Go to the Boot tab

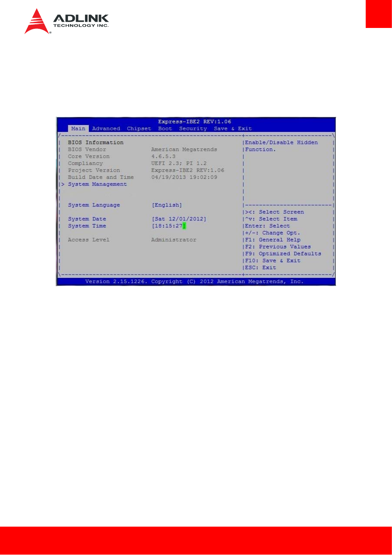pyautogui.click(x=165, y=129)
